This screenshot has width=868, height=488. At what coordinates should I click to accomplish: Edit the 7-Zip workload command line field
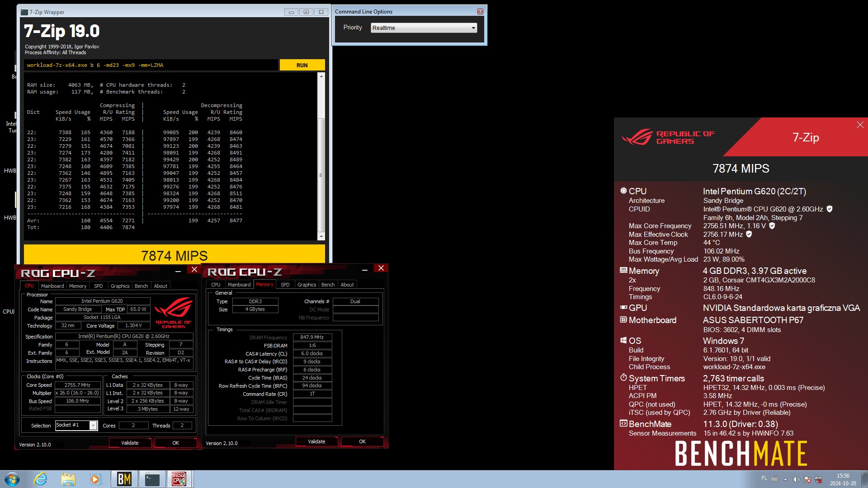click(151, 65)
